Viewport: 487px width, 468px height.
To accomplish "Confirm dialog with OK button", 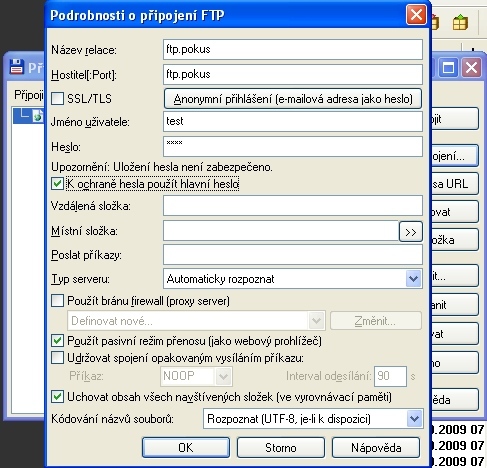I will click(x=186, y=448).
